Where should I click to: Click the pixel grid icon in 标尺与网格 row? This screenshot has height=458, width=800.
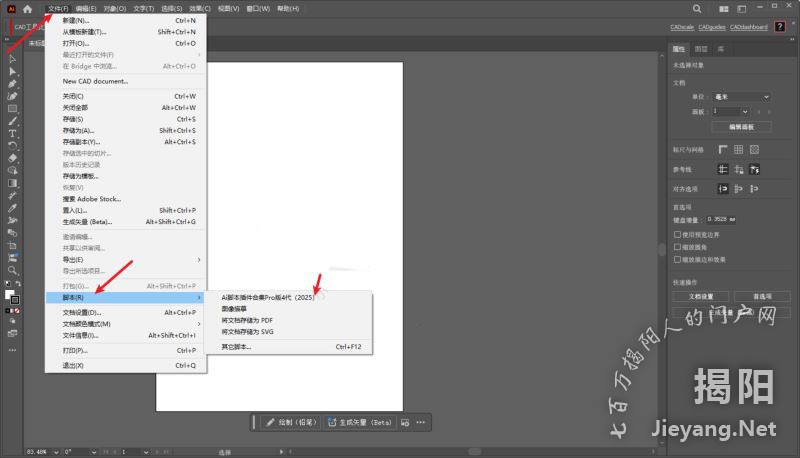[x=754, y=149]
